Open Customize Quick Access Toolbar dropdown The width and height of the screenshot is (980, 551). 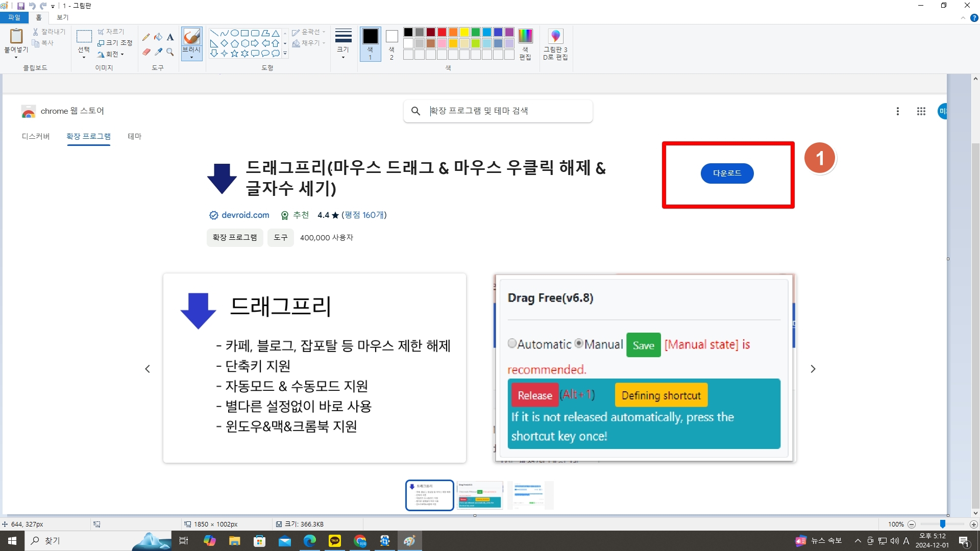tap(53, 6)
